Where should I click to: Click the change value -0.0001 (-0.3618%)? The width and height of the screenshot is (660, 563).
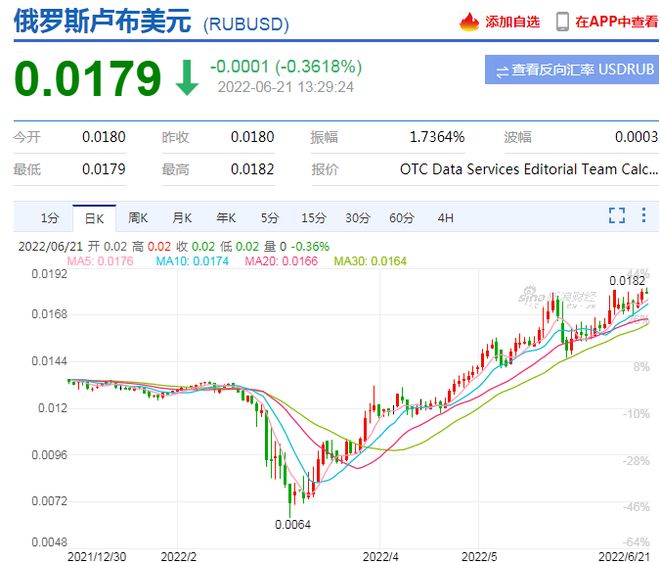click(x=286, y=66)
